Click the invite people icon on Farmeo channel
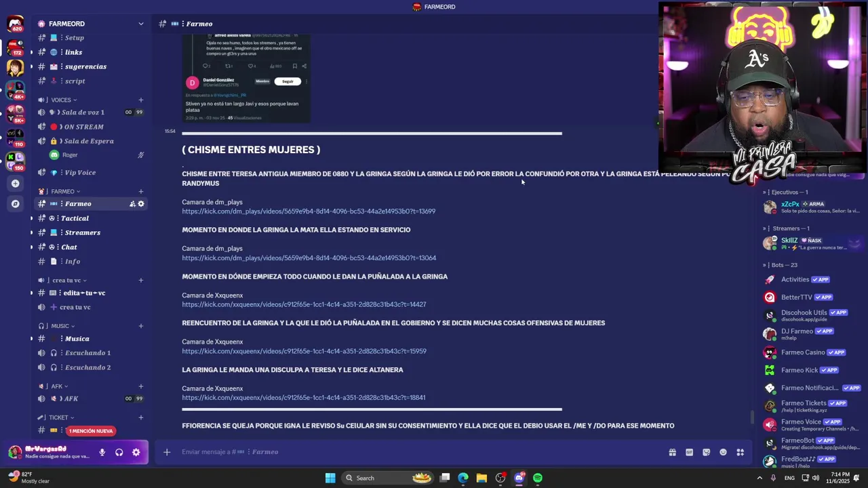The height and width of the screenshot is (488, 868). 132,204
